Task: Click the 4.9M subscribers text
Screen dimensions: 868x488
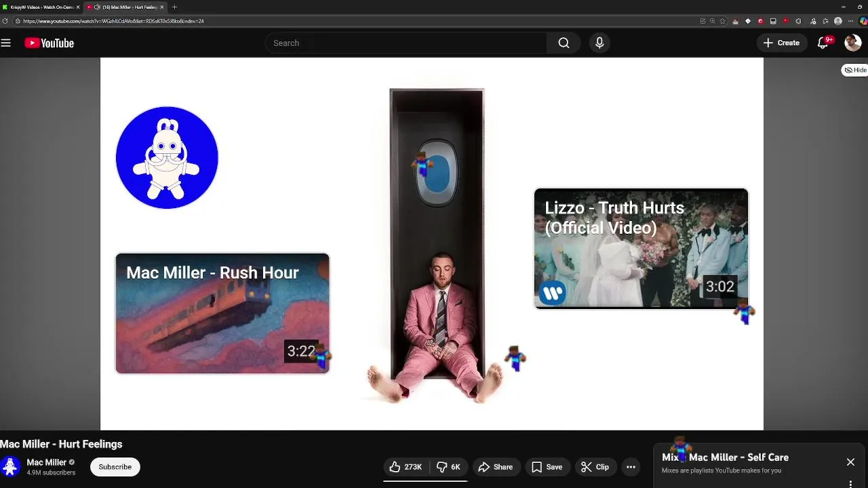Action: (x=51, y=472)
